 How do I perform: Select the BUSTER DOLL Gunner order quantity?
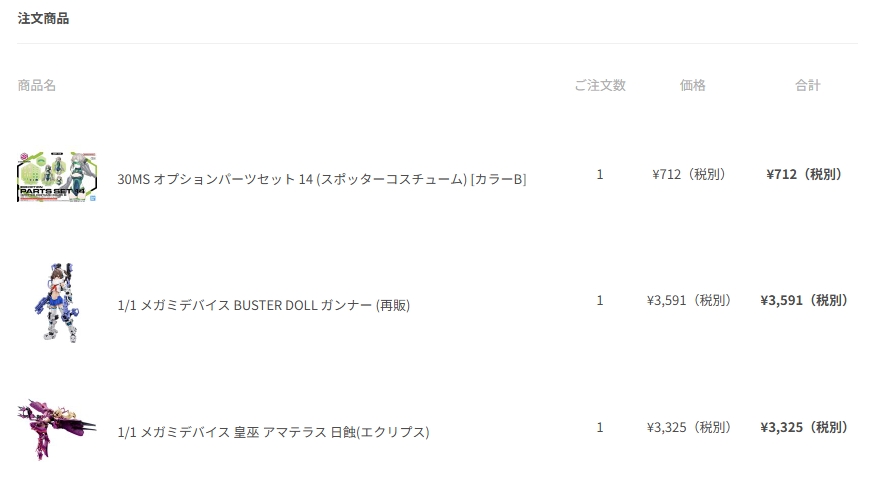coord(600,300)
